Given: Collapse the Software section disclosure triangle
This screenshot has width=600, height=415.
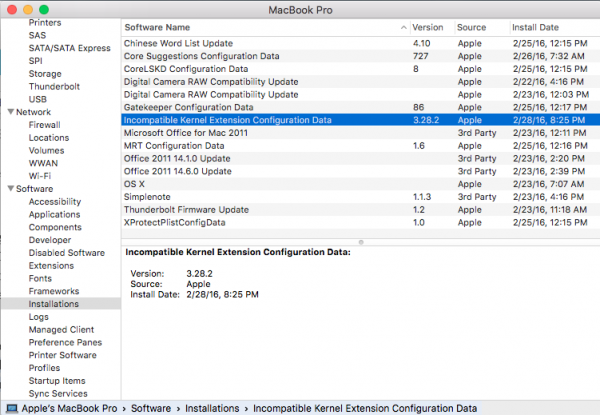Looking at the screenshot, I should (9, 188).
